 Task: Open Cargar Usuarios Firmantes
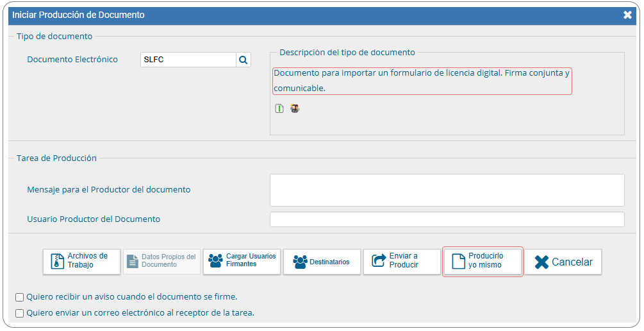coord(242,262)
